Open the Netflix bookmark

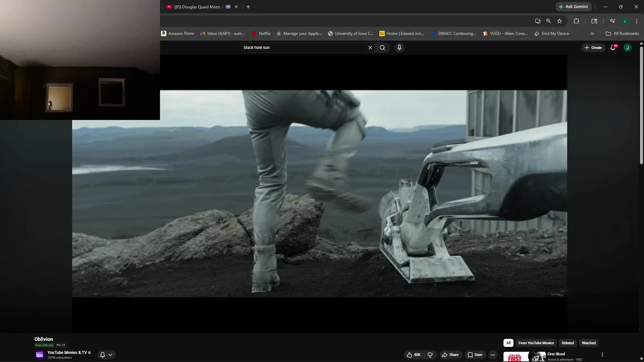tap(262, 34)
